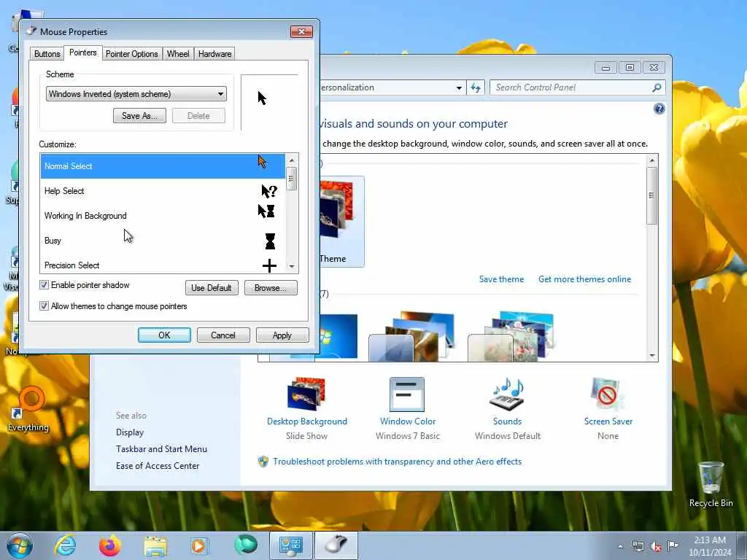Open Control Panel help question mark icon

coord(659,109)
